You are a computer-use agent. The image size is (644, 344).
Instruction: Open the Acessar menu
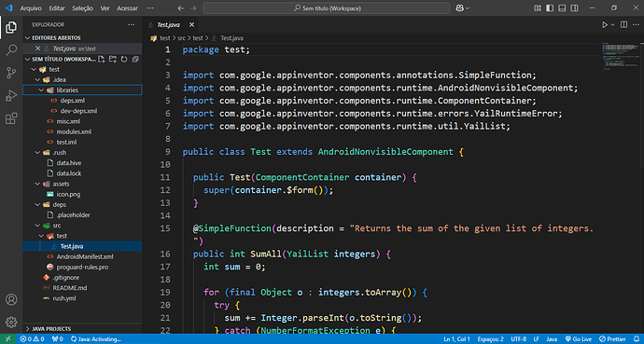tap(127, 8)
